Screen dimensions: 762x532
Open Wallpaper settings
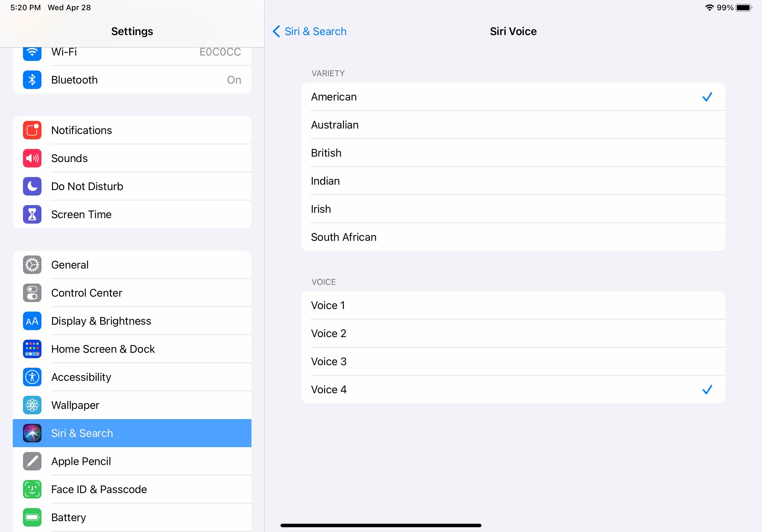(132, 405)
